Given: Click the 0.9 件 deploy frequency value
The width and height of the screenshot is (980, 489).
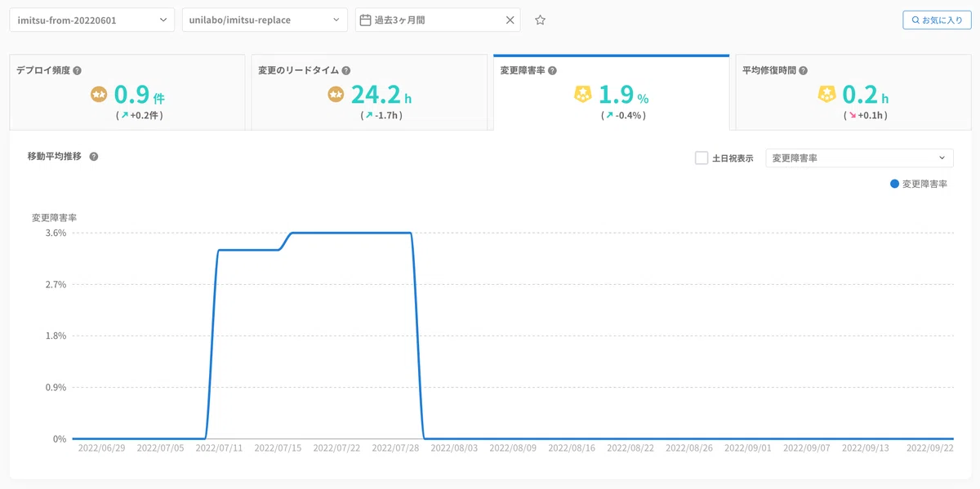Looking at the screenshot, I should point(139,96).
